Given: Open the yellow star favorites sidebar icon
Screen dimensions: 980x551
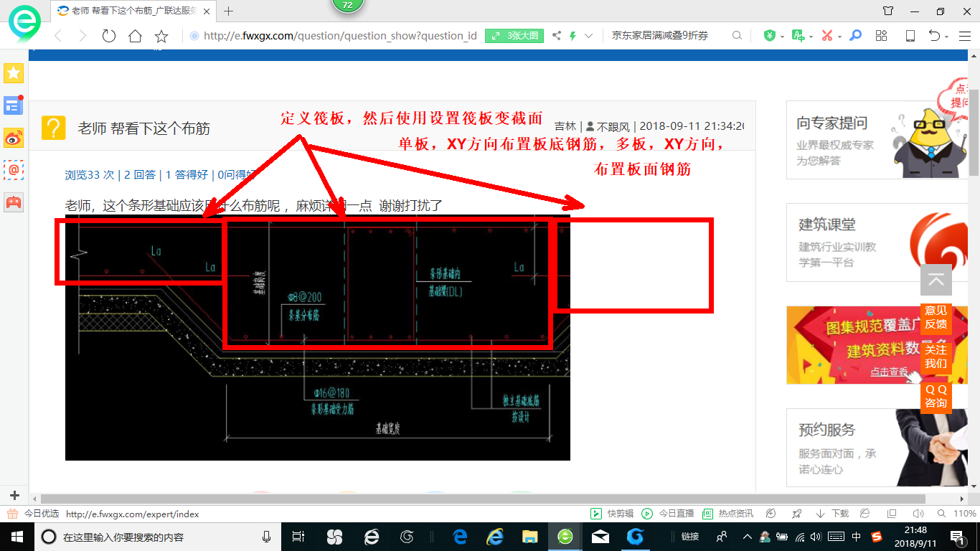Looking at the screenshot, I should [x=14, y=73].
